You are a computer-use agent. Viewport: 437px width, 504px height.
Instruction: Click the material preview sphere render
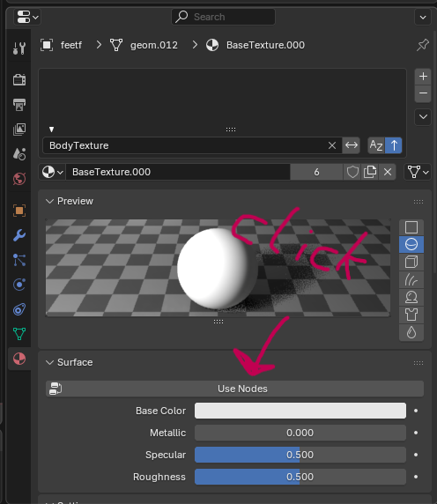(218, 268)
